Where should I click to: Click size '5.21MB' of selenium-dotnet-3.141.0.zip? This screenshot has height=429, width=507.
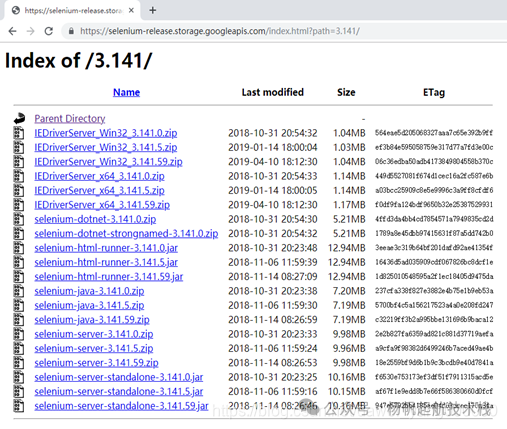pos(349,219)
